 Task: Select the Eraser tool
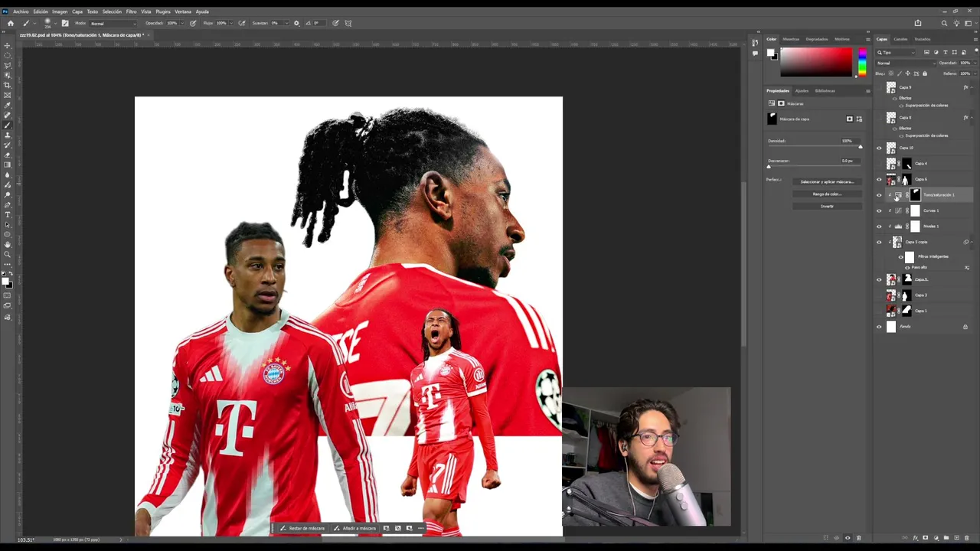point(8,155)
